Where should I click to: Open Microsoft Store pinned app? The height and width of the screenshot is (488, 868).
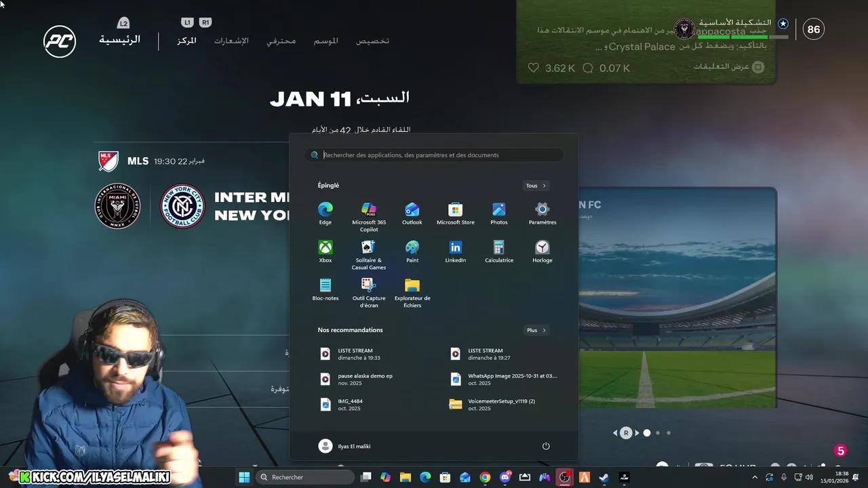(x=456, y=213)
